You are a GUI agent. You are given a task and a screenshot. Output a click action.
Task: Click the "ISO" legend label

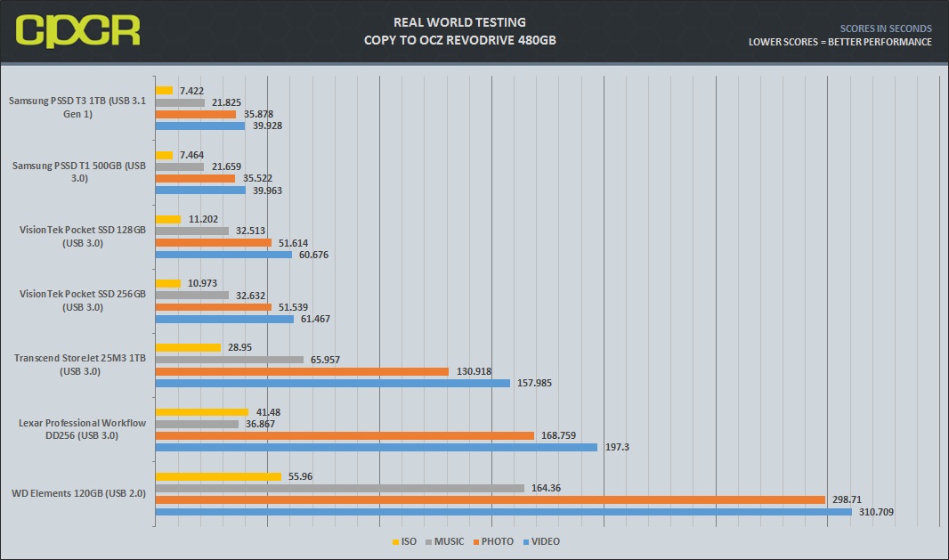[x=410, y=542]
